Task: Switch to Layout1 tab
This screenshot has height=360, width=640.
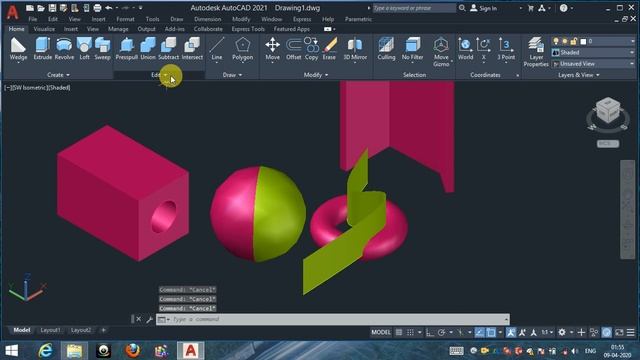Action: (50, 330)
